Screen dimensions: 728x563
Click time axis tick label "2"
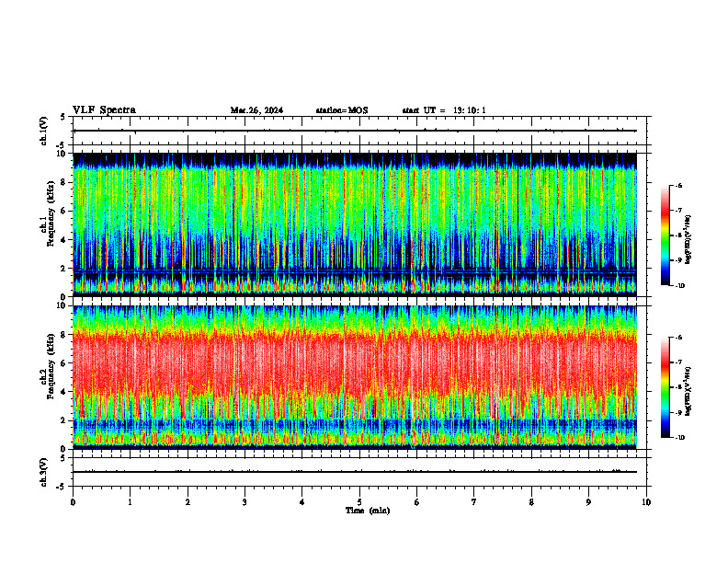[x=188, y=502]
